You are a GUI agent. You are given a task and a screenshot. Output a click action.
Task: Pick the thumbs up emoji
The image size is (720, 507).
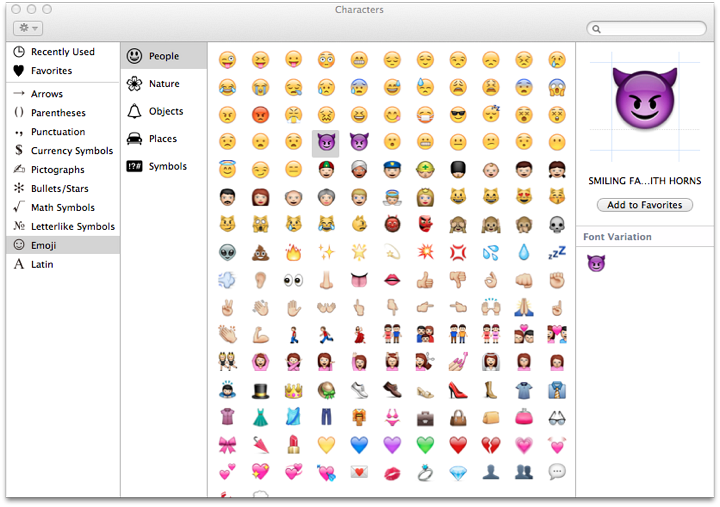(425, 280)
